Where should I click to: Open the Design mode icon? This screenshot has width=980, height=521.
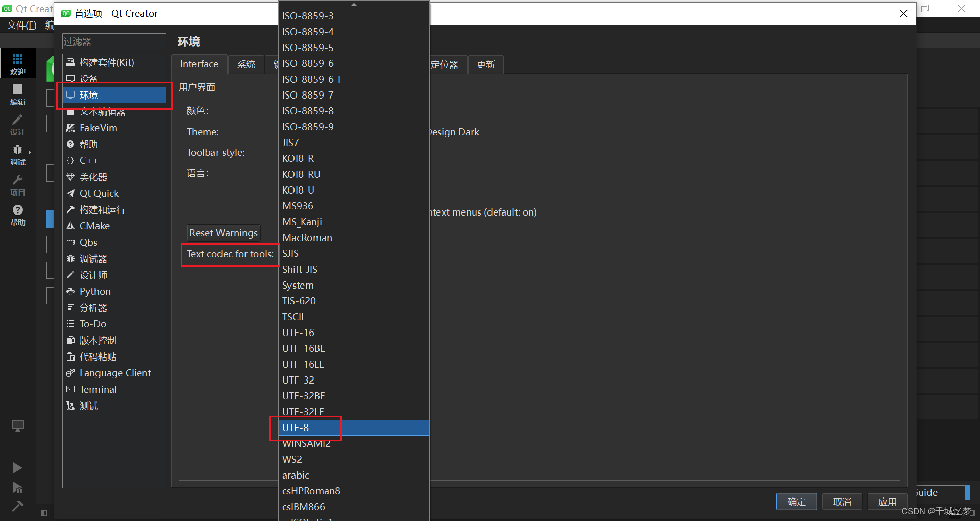tap(18, 125)
